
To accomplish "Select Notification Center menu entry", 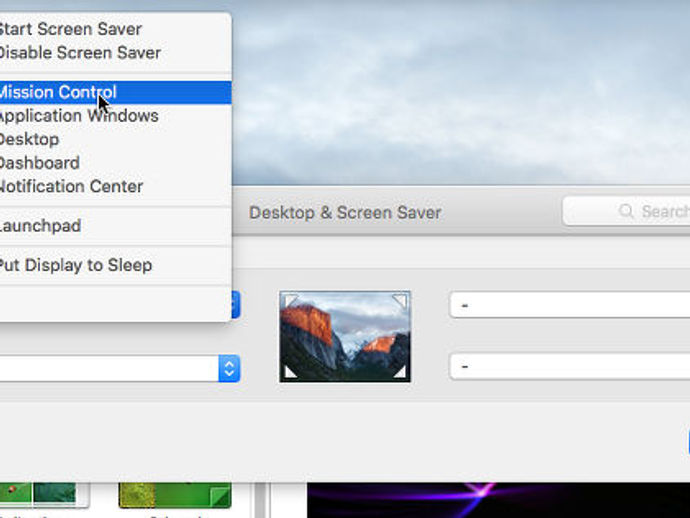I will (114, 187).
